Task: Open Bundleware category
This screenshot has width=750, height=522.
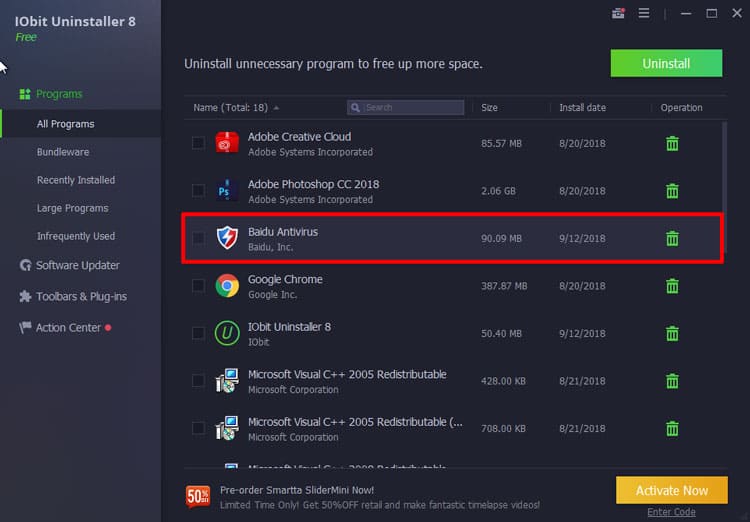Action: (63, 152)
